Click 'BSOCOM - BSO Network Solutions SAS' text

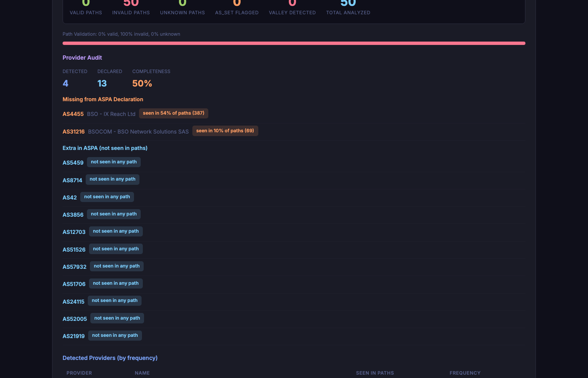click(139, 131)
